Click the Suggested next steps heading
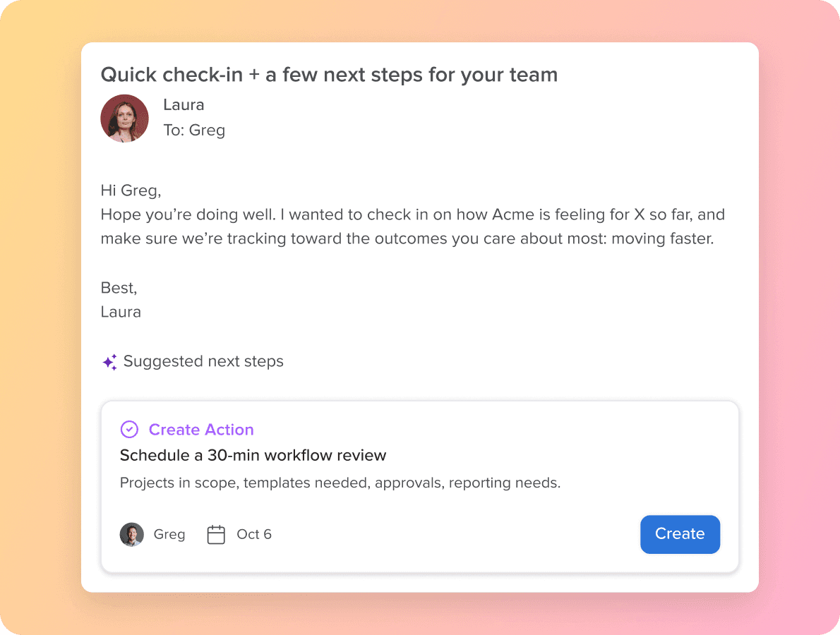The height and width of the screenshot is (635, 840). click(203, 361)
